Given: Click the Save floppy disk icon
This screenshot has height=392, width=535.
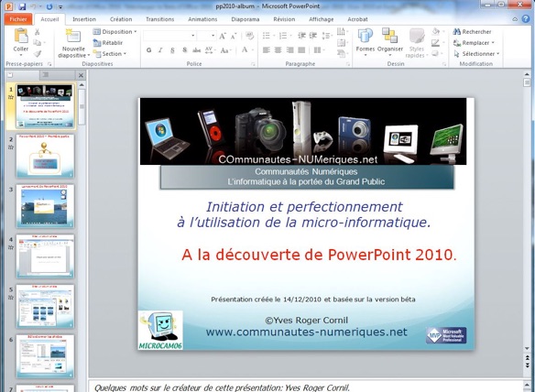Looking at the screenshot, I should coord(22,6).
